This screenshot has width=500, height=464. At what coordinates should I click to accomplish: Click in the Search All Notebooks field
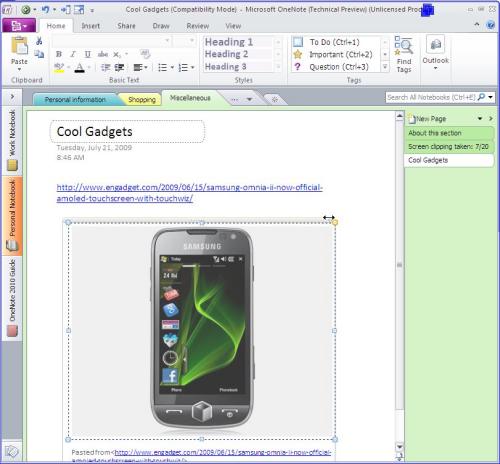(x=431, y=97)
